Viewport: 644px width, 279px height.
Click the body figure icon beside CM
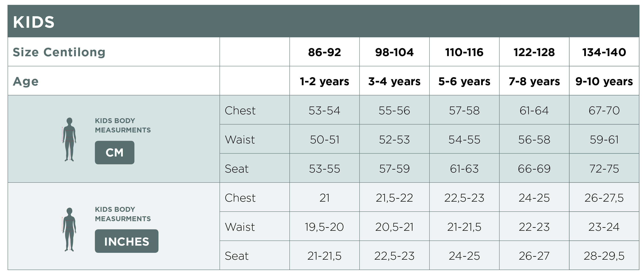[x=69, y=139]
